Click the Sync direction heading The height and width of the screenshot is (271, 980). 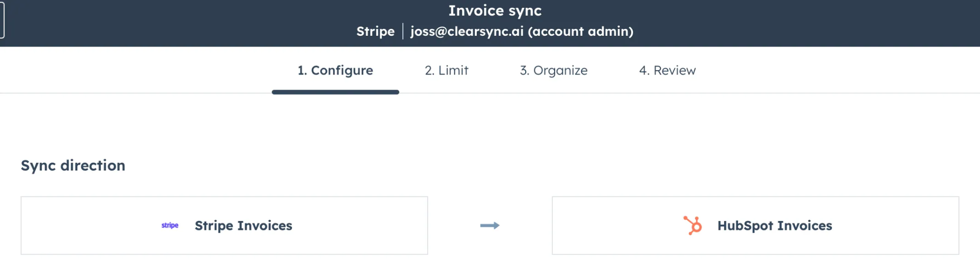click(73, 166)
